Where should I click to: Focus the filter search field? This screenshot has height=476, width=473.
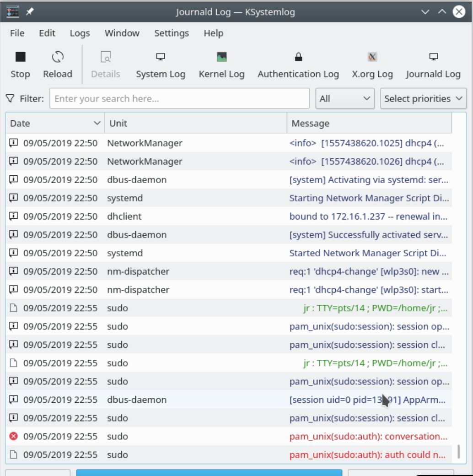tap(180, 98)
